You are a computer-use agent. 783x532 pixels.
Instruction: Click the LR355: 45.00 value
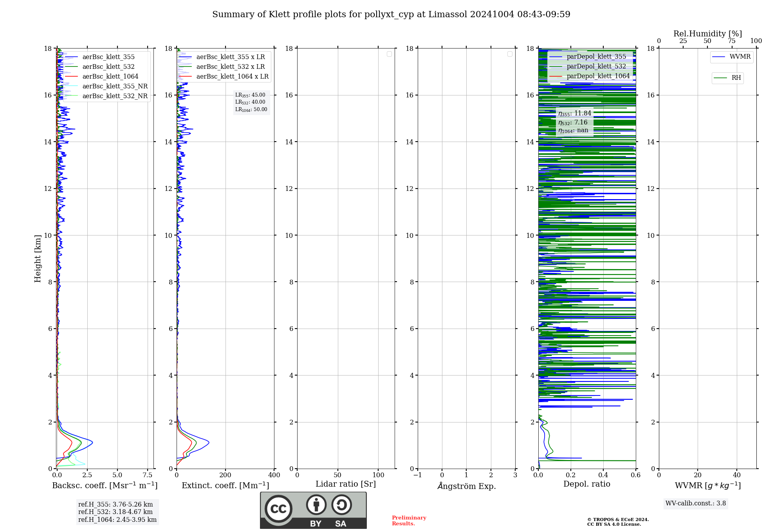click(250, 95)
